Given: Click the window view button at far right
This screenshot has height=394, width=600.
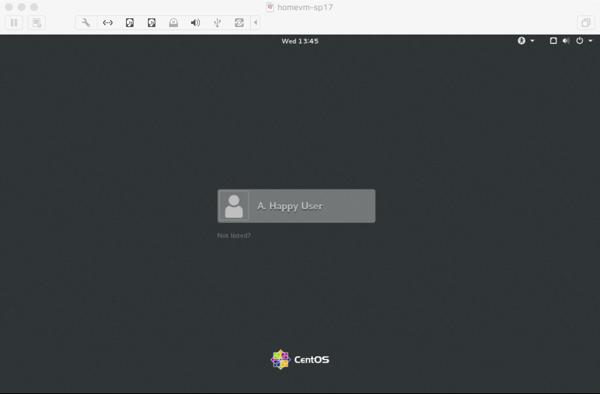Looking at the screenshot, I should [585, 23].
